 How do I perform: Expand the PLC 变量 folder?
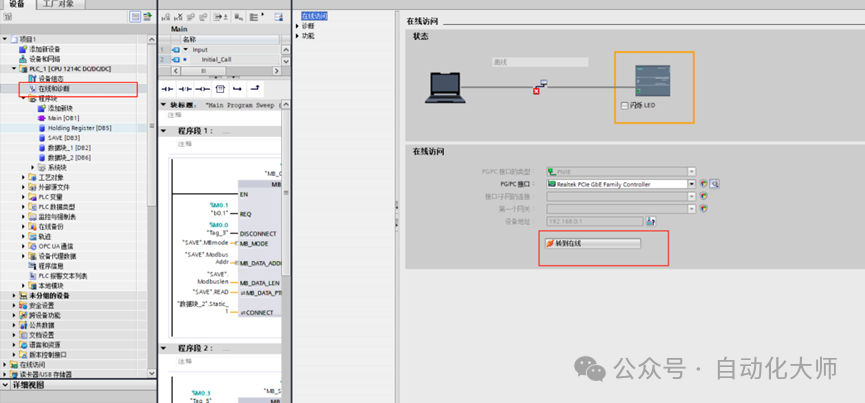click(24, 197)
